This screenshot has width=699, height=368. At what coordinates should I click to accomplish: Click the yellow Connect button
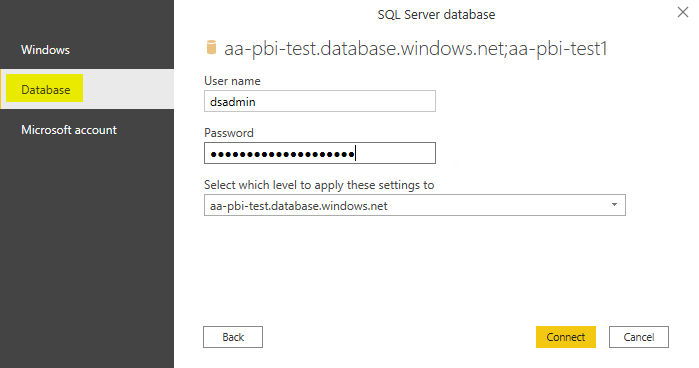(566, 337)
